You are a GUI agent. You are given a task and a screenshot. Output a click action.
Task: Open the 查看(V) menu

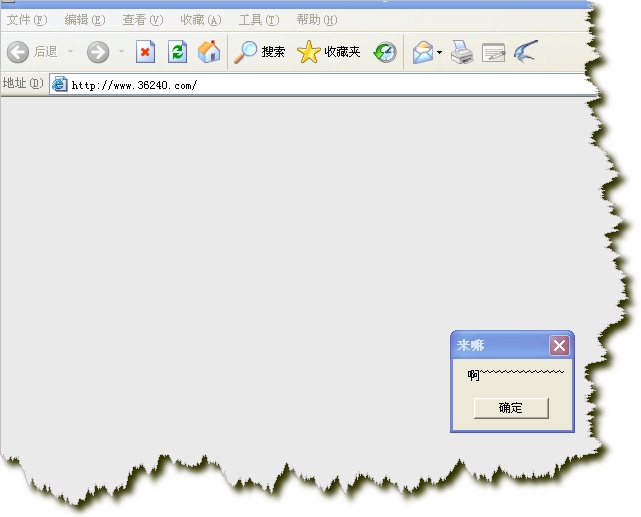coord(143,20)
